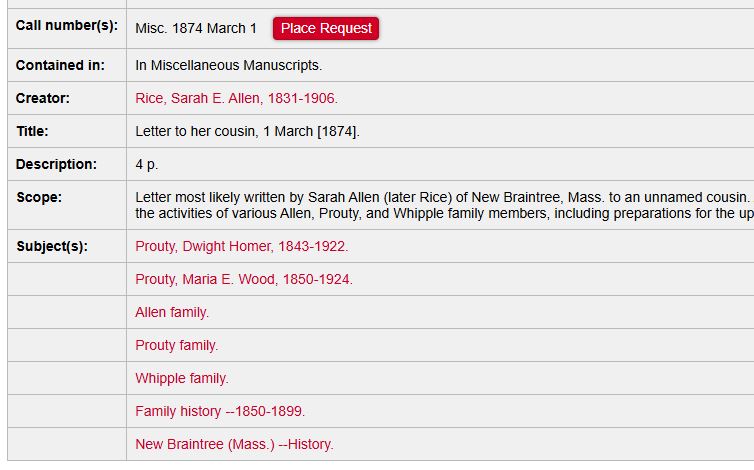Viewport: 754px width, 470px height.
Task: Click the title Letter to her cousin
Action: click(247, 131)
